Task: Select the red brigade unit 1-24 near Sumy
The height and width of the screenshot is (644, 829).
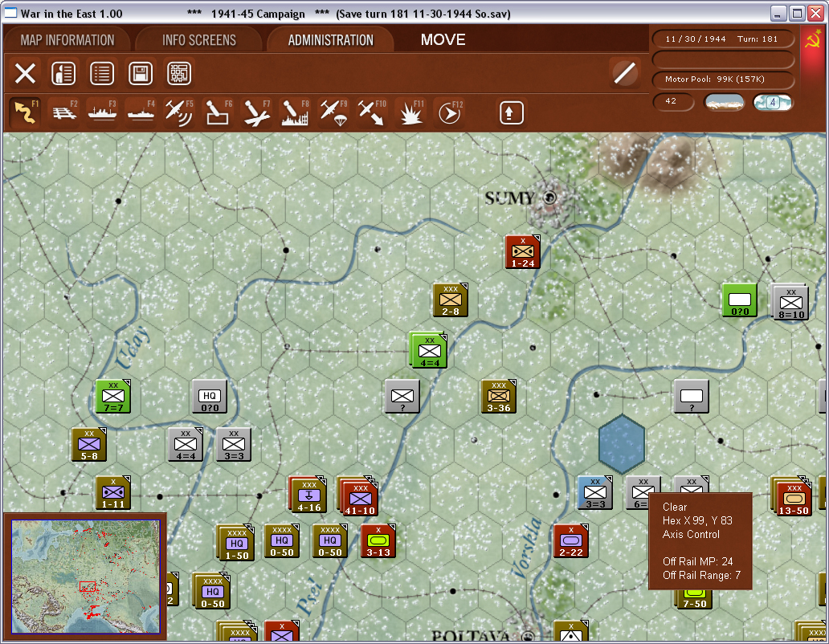Action: click(523, 252)
